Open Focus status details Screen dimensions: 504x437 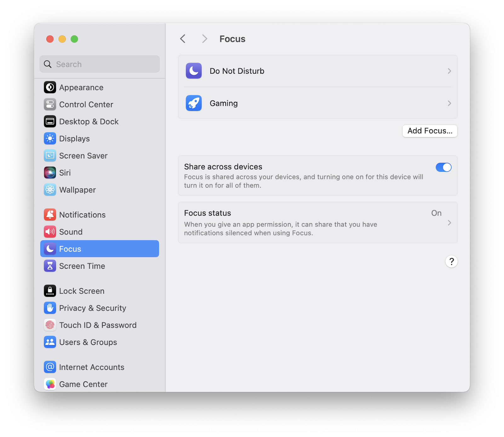(x=318, y=222)
